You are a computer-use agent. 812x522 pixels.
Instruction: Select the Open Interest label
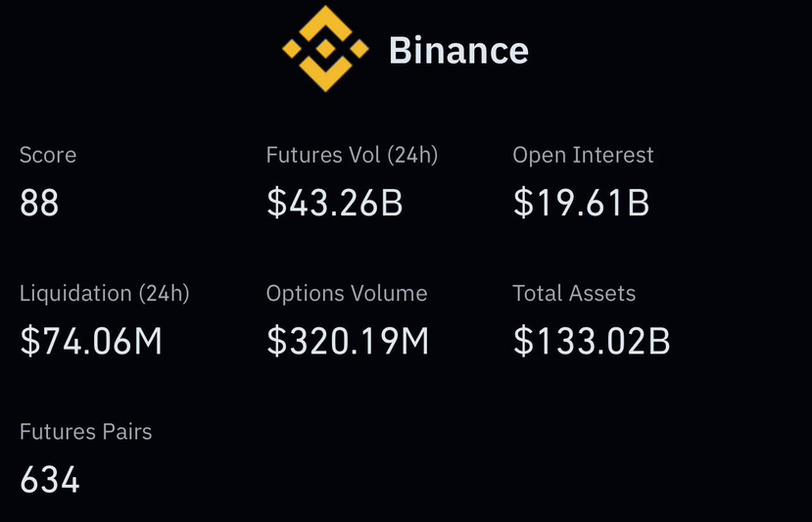[583, 155]
